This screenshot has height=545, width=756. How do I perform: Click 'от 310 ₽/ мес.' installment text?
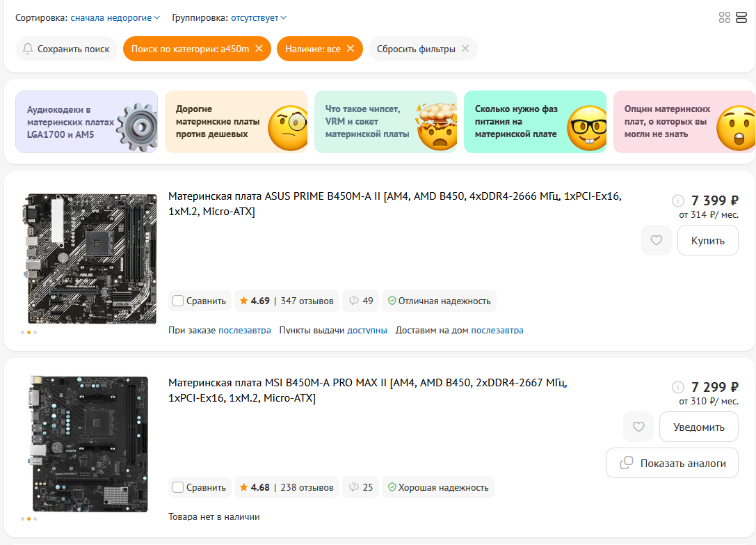[709, 401]
